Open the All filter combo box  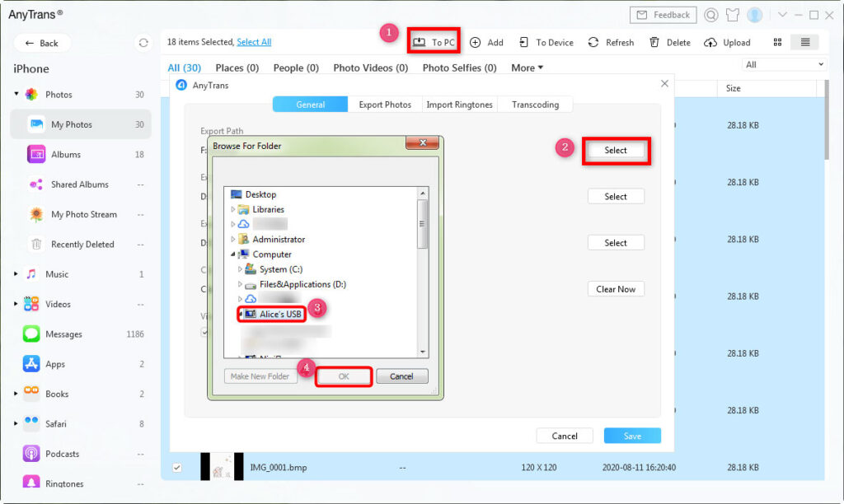784,64
